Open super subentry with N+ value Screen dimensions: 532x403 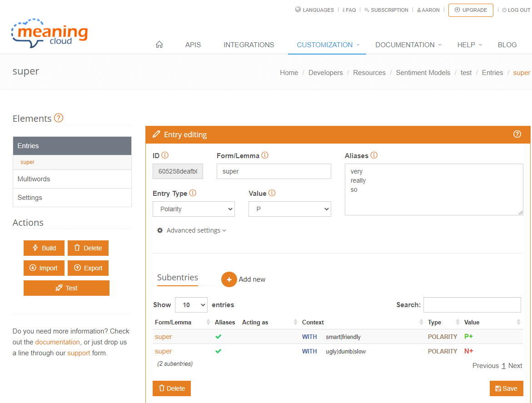[163, 351]
